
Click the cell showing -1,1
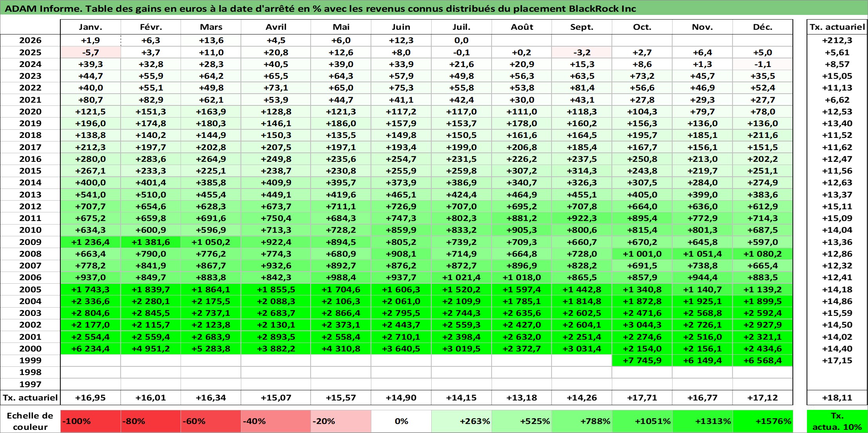[763, 64]
